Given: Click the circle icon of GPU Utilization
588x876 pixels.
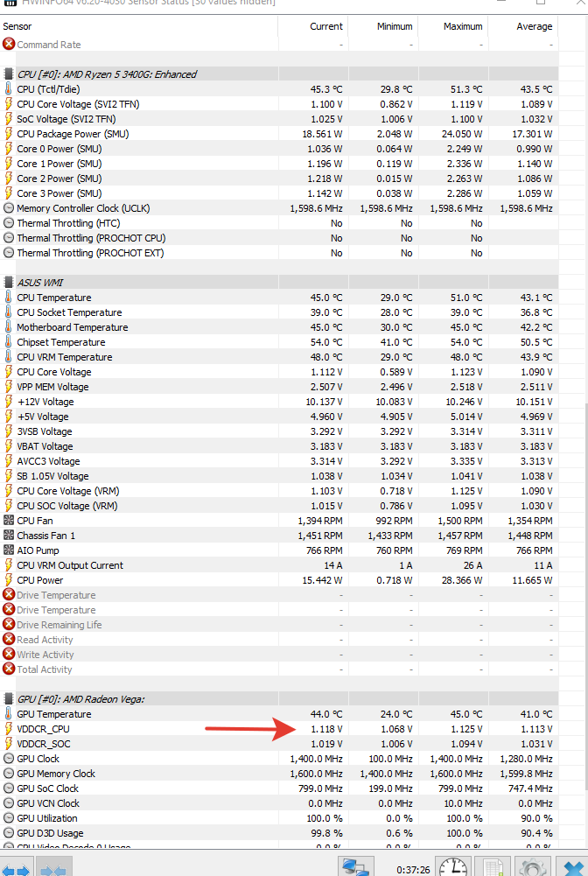Looking at the screenshot, I should tap(9, 818).
